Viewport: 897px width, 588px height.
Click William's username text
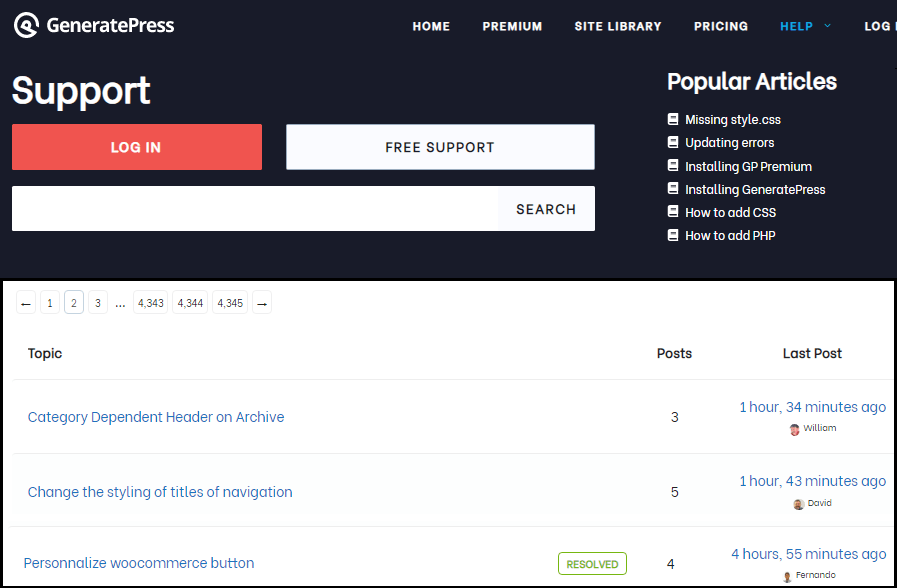click(819, 428)
